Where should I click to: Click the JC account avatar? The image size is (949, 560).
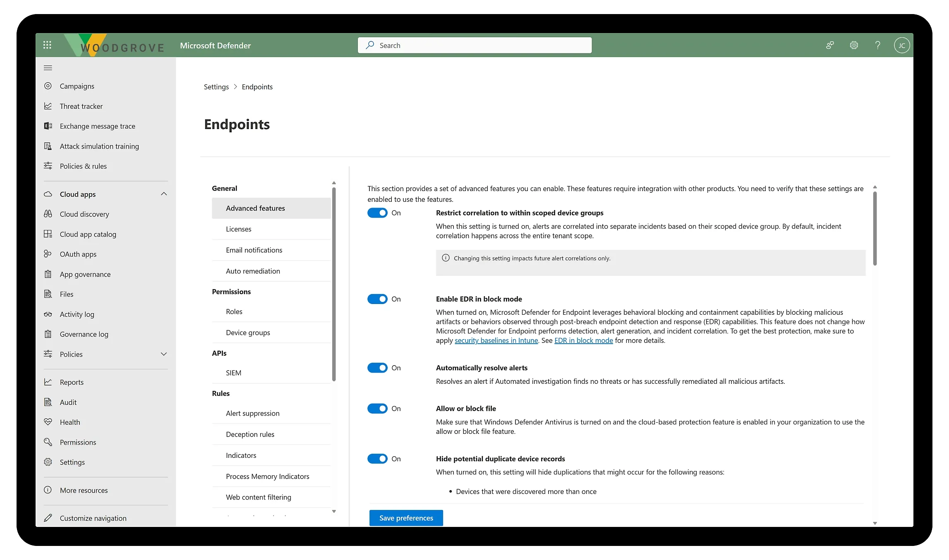[901, 45]
